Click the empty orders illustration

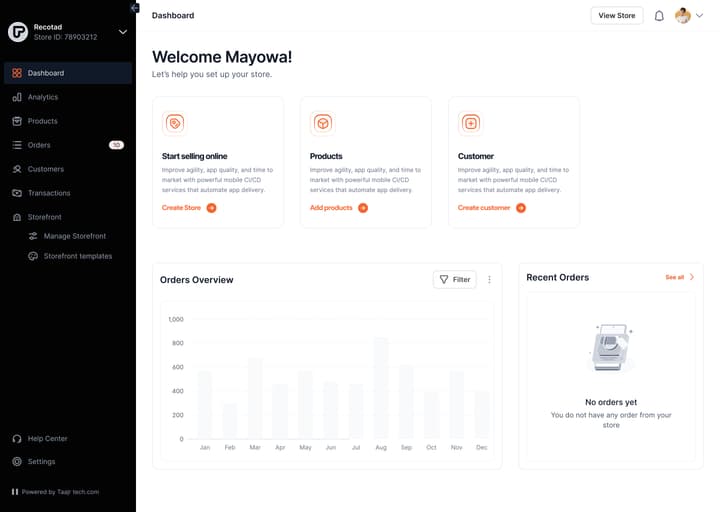pos(611,348)
